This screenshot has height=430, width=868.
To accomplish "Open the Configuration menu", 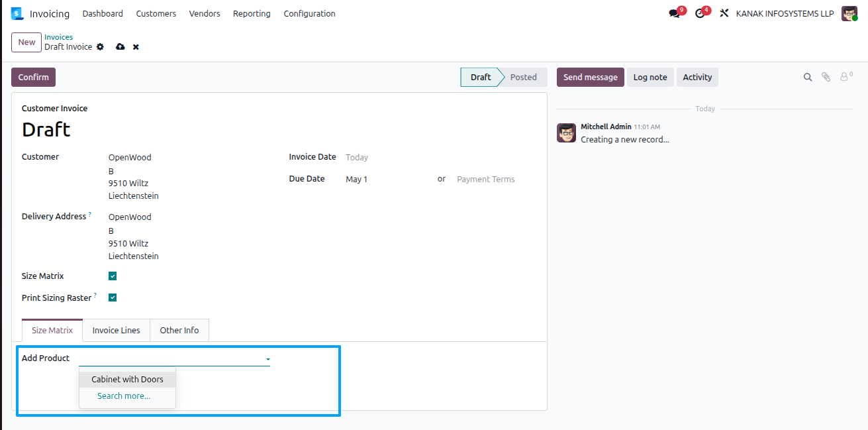I will coord(309,13).
